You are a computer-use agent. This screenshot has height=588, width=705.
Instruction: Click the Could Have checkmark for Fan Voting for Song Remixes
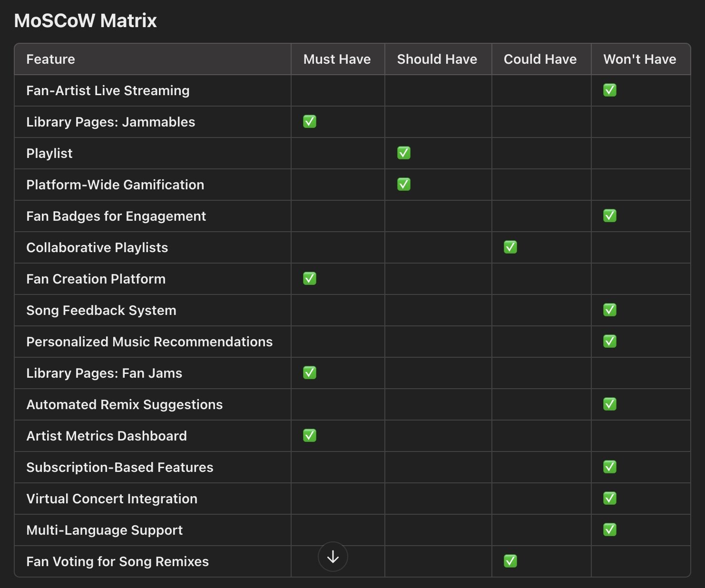click(x=510, y=561)
